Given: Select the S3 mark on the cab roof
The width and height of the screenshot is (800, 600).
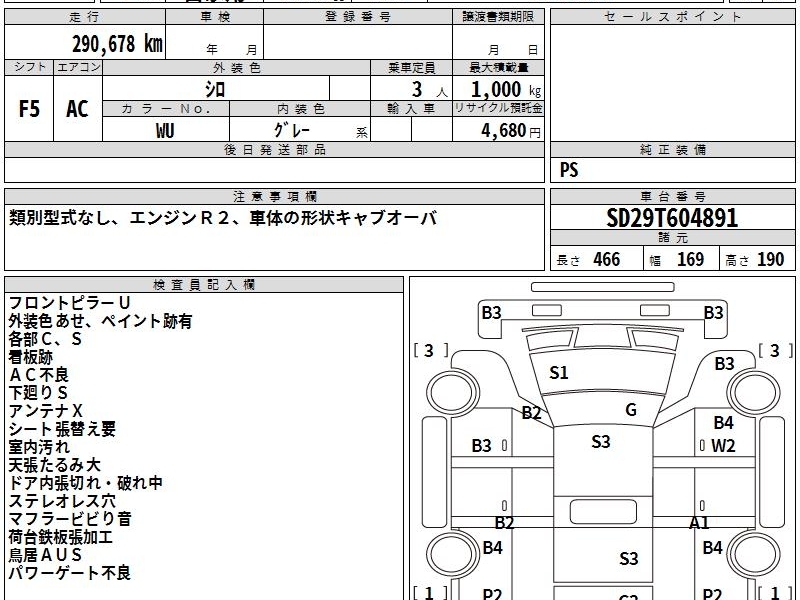Looking at the screenshot, I should coord(601,441).
